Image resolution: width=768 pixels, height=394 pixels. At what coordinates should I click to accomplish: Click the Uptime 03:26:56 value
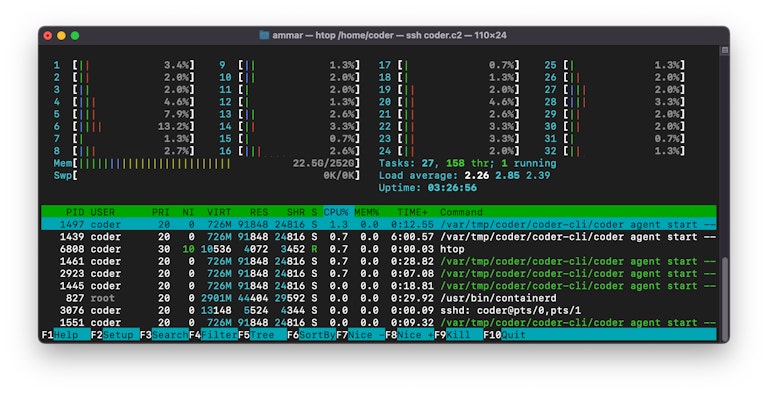[x=452, y=188]
